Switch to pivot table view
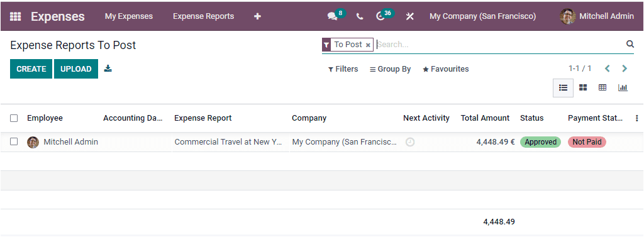Screen dimensions: 644x237 click(602, 87)
